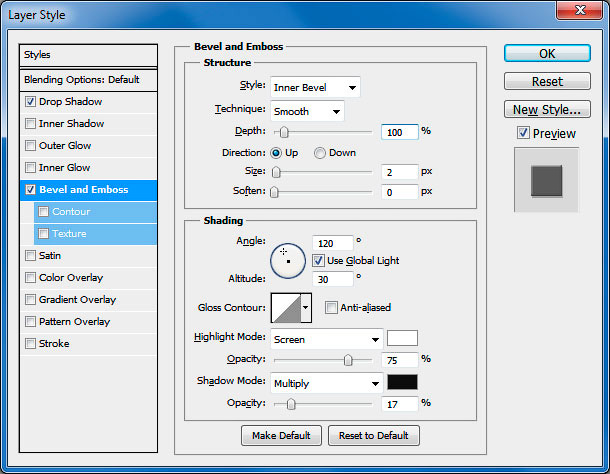Viewport: 610px width, 474px height.
Task: Select the Inner Shadow label
Action: pyautogui.click(x=72, y=123)
